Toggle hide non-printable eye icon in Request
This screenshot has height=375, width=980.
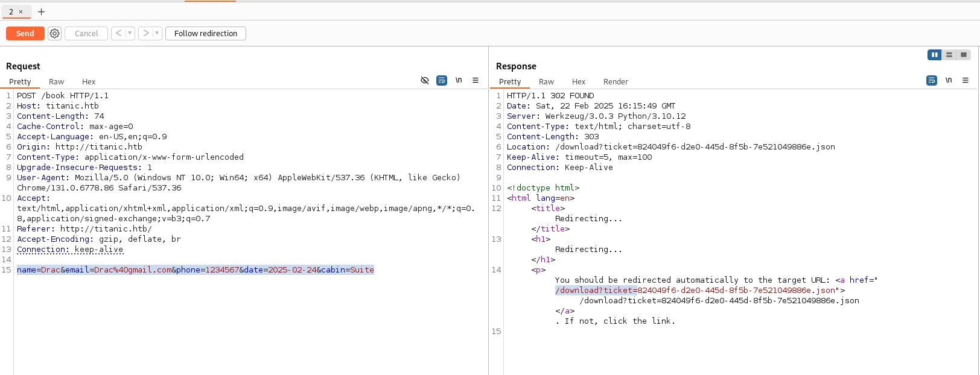(x=425, y=80)
